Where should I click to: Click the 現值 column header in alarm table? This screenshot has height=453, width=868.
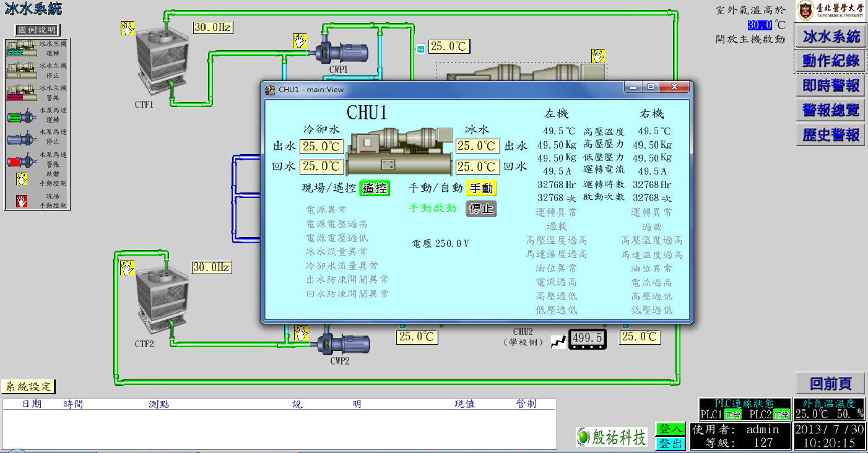464,404
